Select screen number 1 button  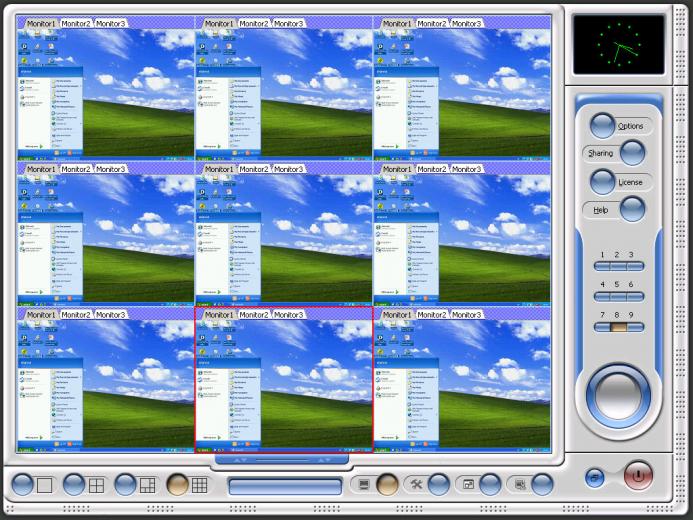click(602, 266)
